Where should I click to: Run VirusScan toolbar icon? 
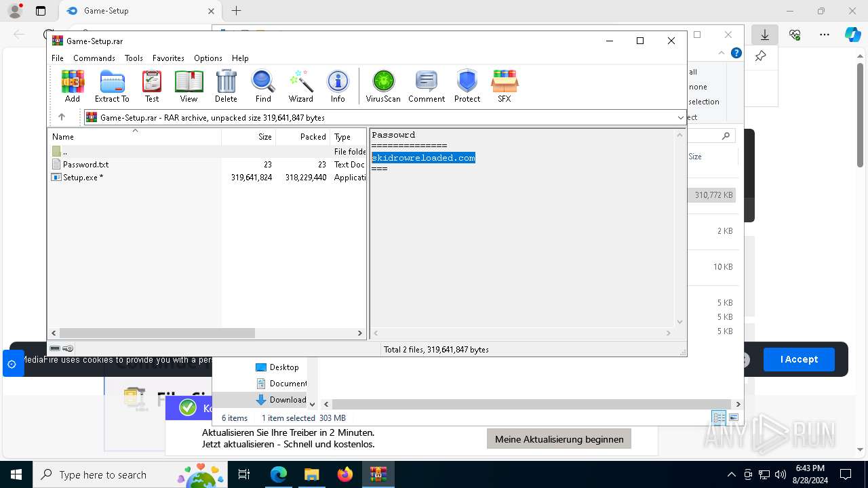point(383,86)
